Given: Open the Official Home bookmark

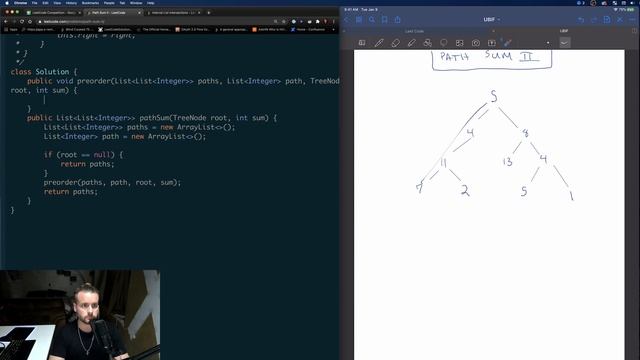Looking at the screenshot, I should [x=153, y=29].
